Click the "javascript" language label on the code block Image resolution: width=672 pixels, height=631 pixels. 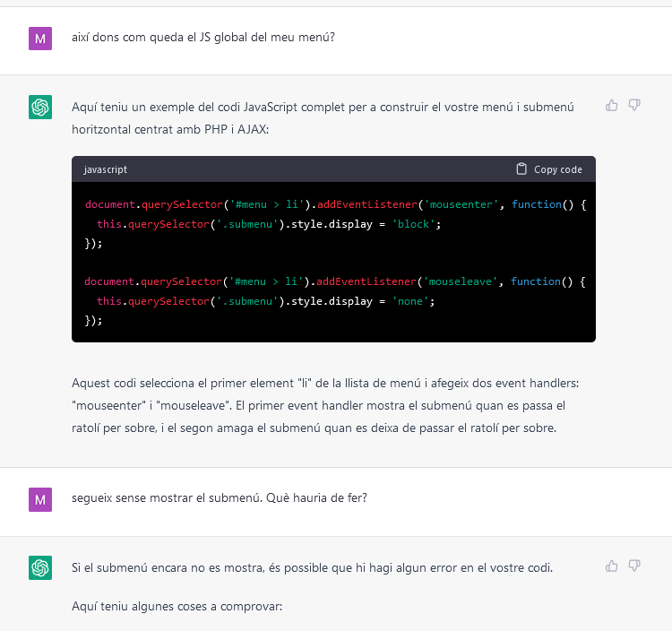pos(106,169)
